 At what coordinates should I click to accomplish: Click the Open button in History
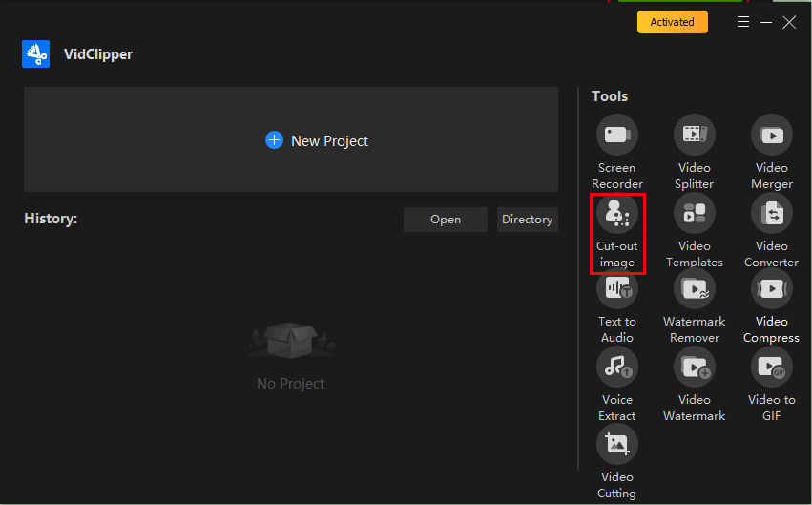pyautogui.click(x=445, y=220)
